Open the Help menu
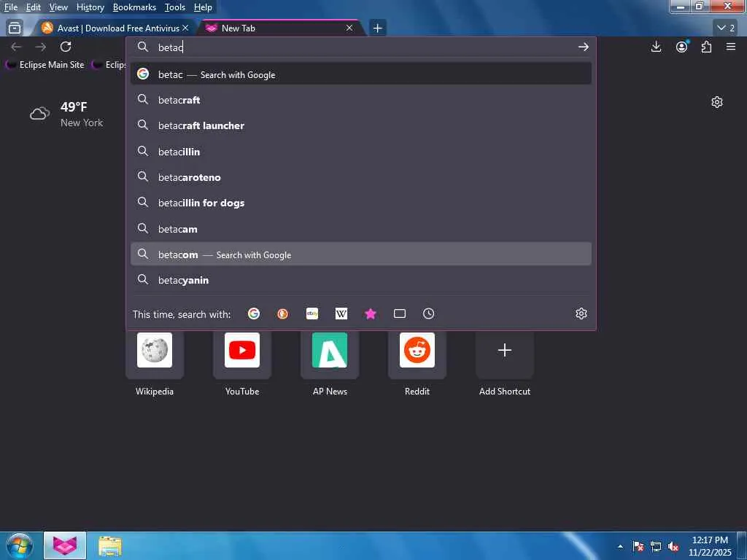The height and width of the screenshot is (560, 747). point(203,7)
